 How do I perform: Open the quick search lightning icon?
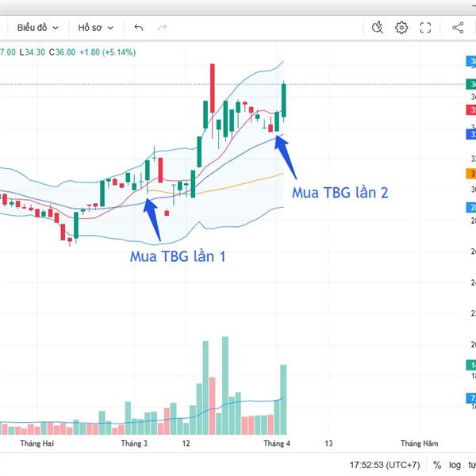pos(378,28)
